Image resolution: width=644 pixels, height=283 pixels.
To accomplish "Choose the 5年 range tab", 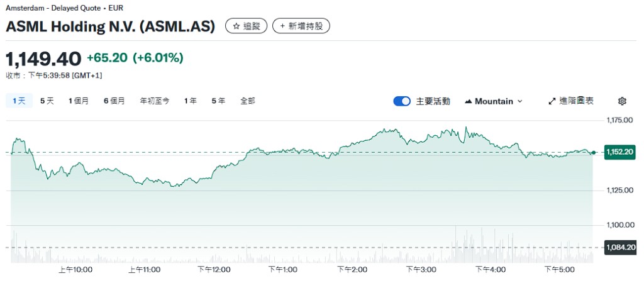I will click(218, 101).
